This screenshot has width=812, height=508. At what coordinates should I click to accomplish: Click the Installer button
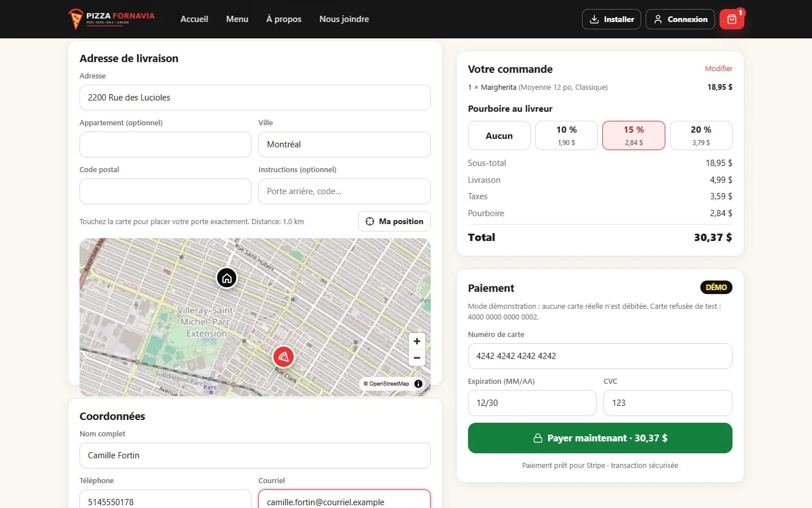point(611,19)
